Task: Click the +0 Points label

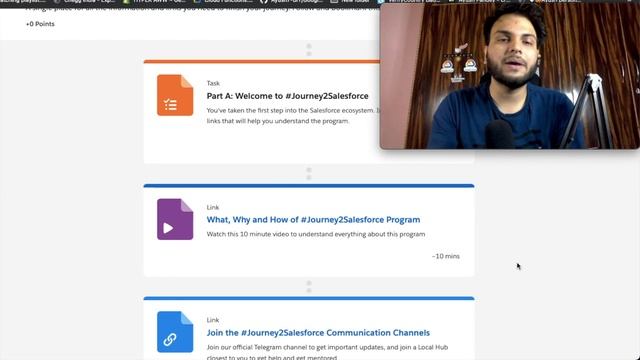Action: tap(40, 24)
